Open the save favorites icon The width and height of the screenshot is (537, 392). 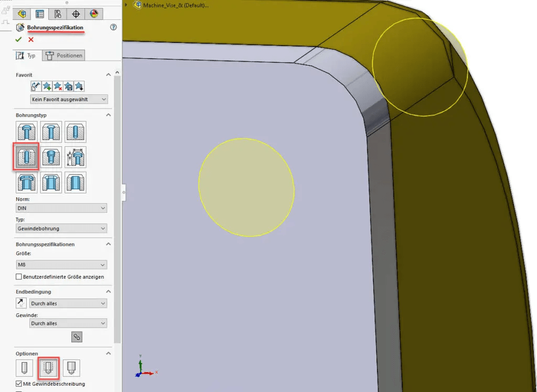[x=68, y=86]
